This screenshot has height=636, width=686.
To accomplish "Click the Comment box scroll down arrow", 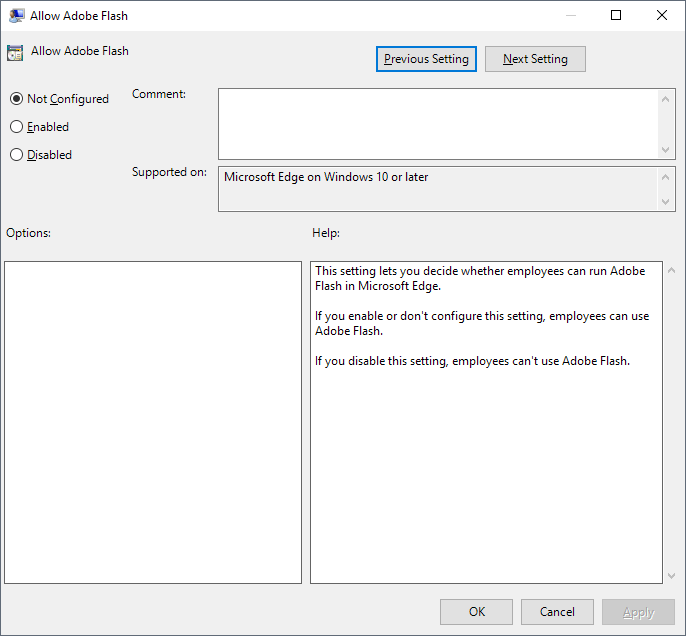I will pos(665,150).
